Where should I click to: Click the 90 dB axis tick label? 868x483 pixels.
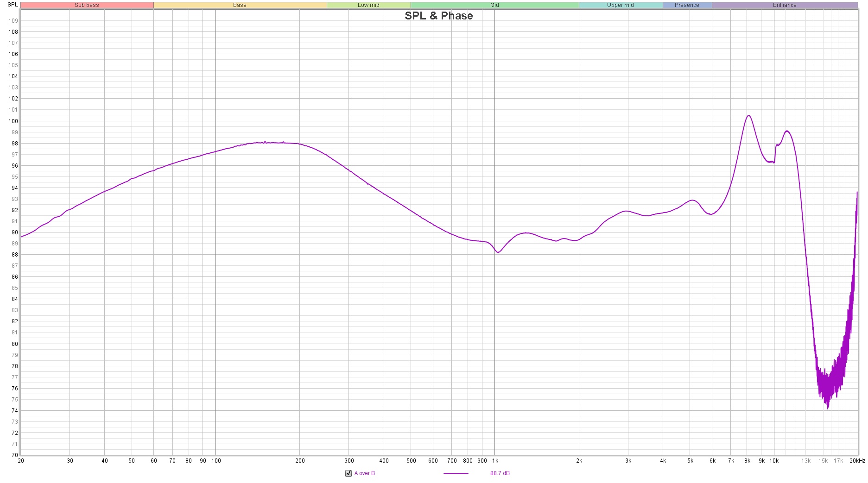pos(15,232)
